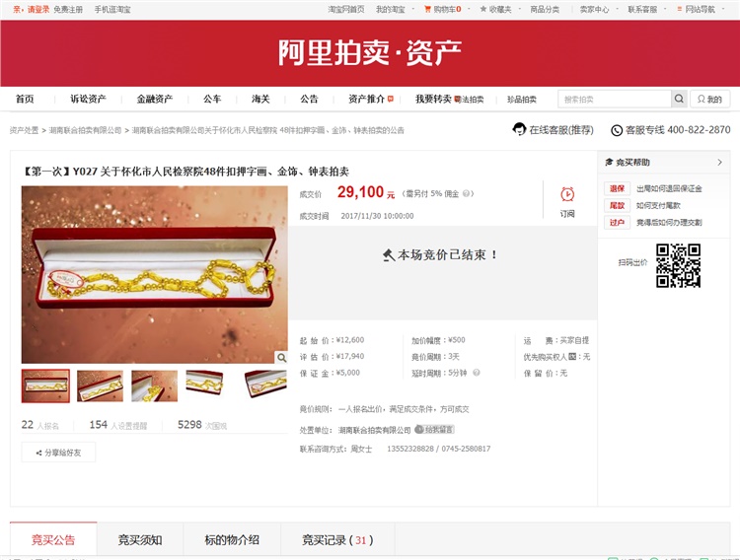Expand the 收藏夹 dropdown menu

tap(500, 9)
